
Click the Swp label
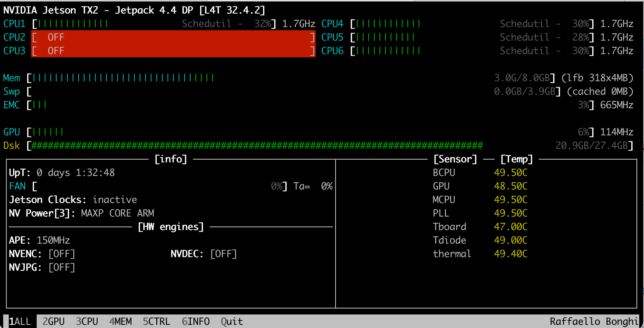click(x=12, y=92)
